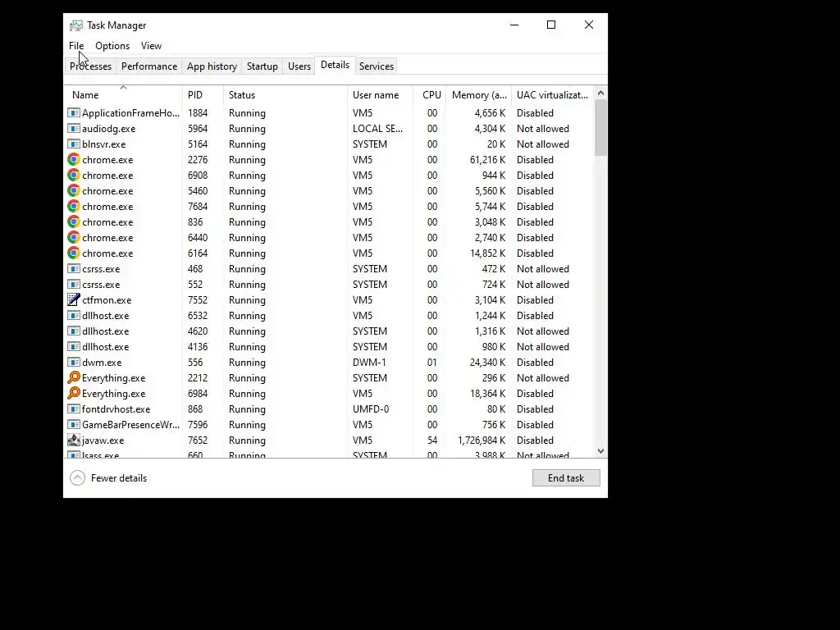Screen dimensions: 840x630
Task: Click the LOCAL SE... user name cell
Action: coord(377,129)
